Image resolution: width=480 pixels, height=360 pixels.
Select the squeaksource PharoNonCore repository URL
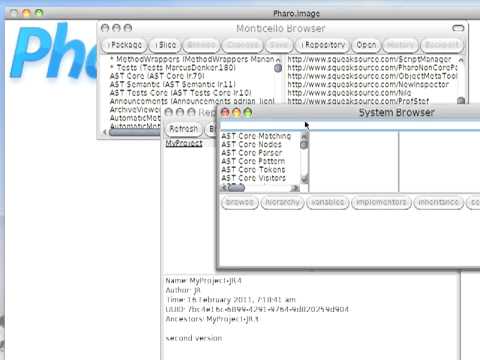pyautogui.click(x=372, y=68)
